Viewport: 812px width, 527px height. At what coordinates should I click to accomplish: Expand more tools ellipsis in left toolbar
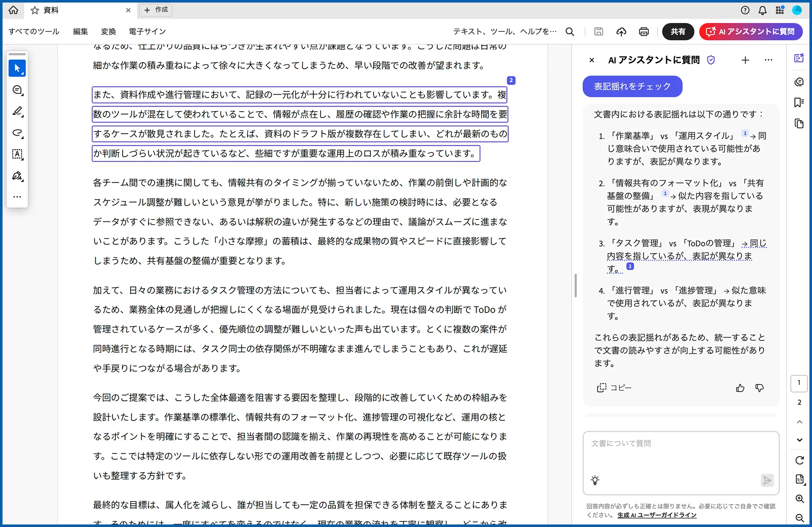[x=17, y=197]
